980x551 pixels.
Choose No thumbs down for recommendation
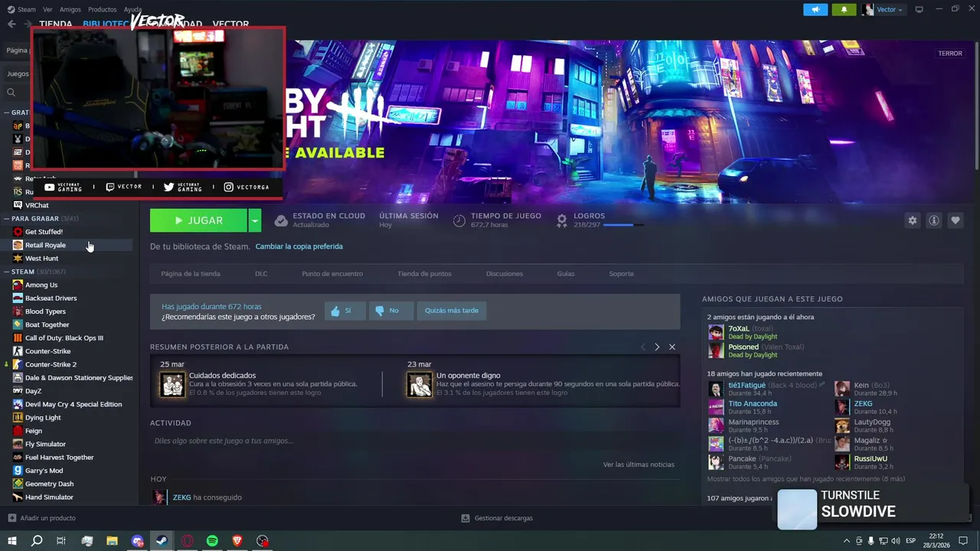390,311
